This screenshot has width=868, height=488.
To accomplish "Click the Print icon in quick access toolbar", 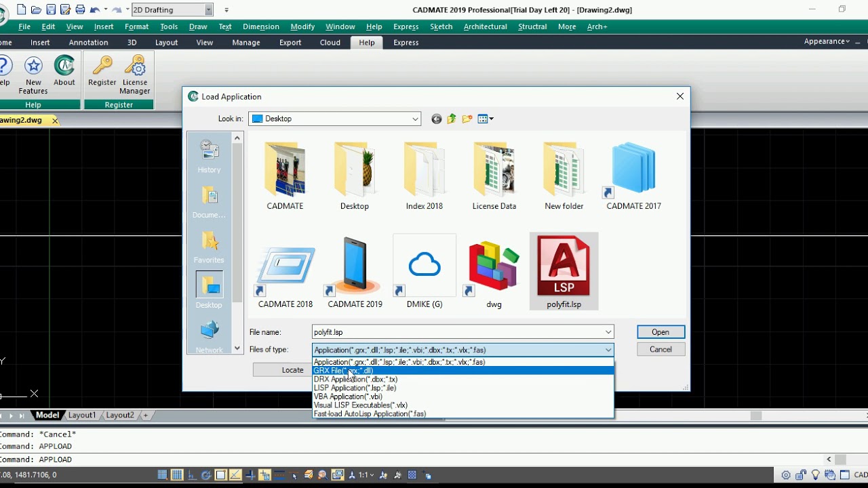I will point(80,9).
